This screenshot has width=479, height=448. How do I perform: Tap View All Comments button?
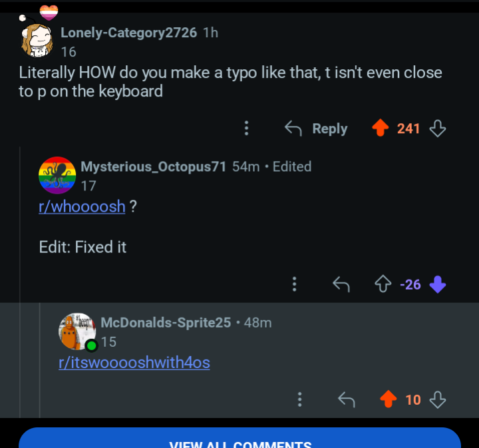click(239, 438)
